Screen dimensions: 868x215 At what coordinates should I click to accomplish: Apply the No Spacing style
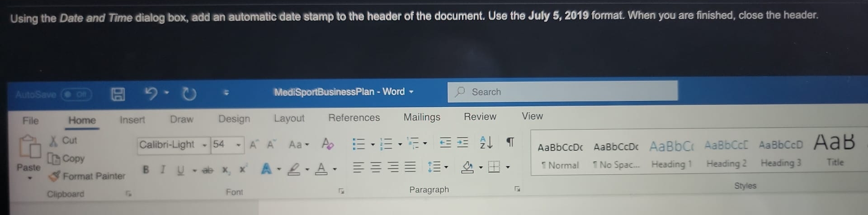(x=616, y=156)
